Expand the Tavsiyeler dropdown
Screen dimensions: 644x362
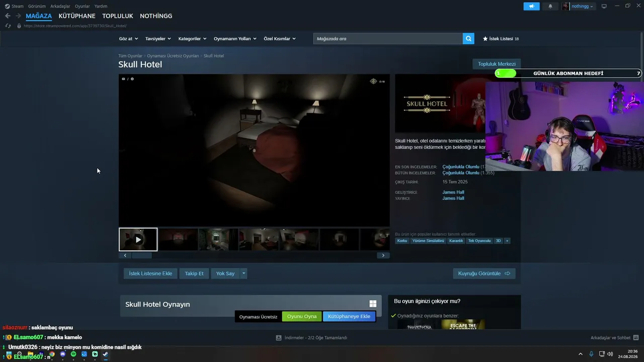pos(158,39)
